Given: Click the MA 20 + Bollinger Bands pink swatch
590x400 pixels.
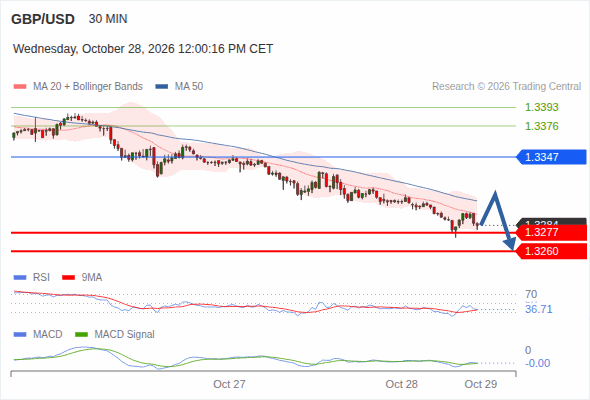Looking at the screenshot, I should 20,87.
